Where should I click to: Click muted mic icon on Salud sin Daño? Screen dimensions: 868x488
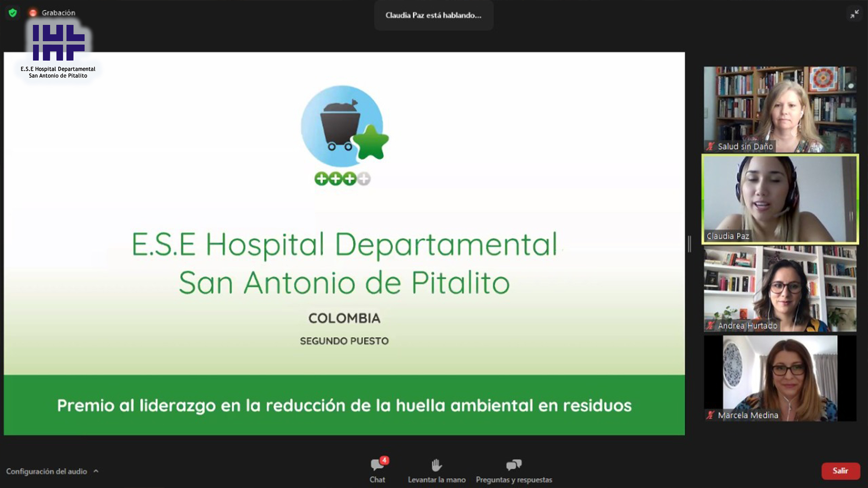(710, 147)
